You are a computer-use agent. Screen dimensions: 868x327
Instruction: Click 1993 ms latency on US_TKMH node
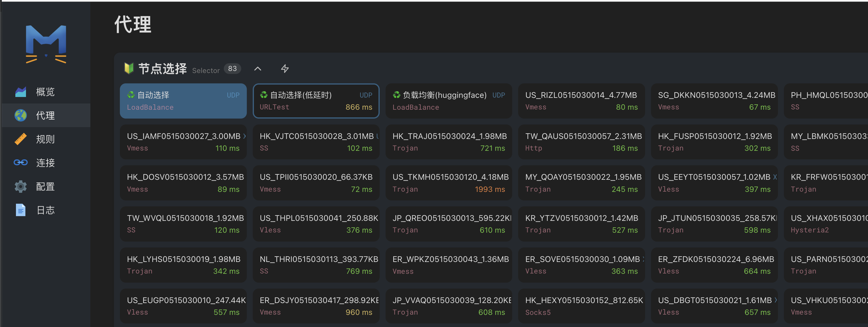(x=490, y=189)
